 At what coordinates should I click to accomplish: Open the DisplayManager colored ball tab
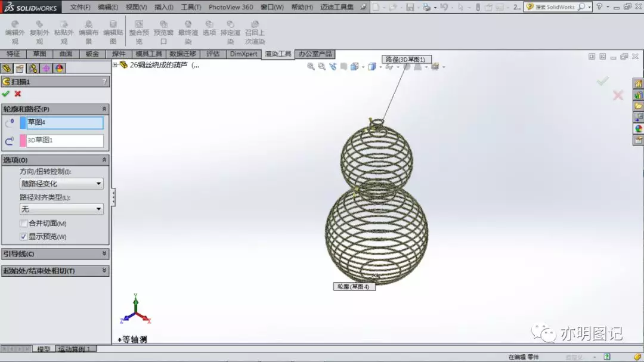click(60, 68)
